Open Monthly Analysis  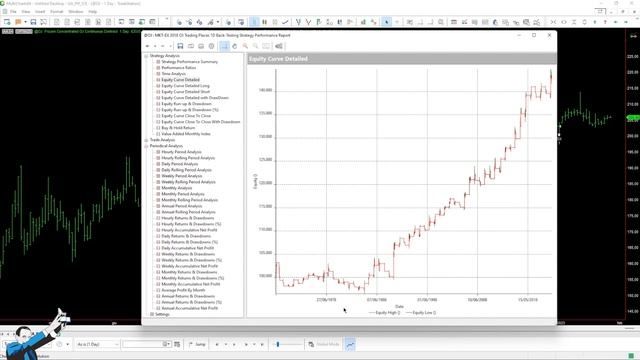point(177,188)
